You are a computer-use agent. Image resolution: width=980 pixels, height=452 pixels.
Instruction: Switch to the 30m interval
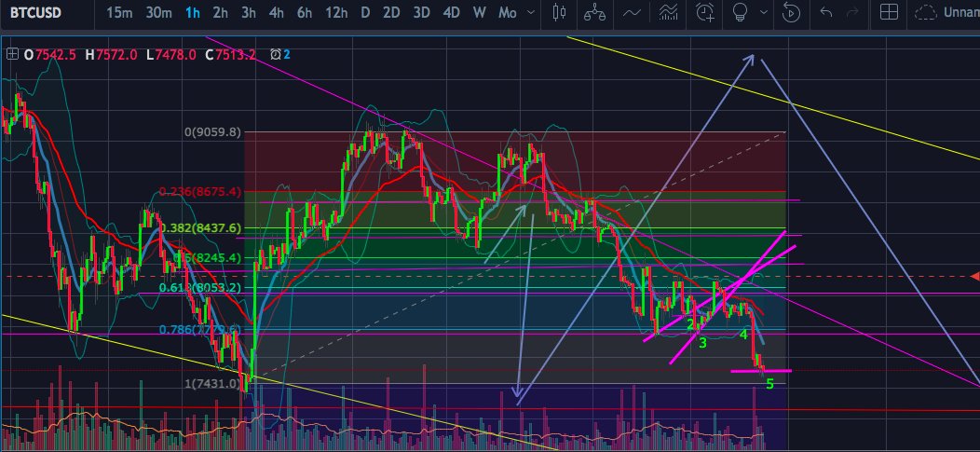coord(158,12)
